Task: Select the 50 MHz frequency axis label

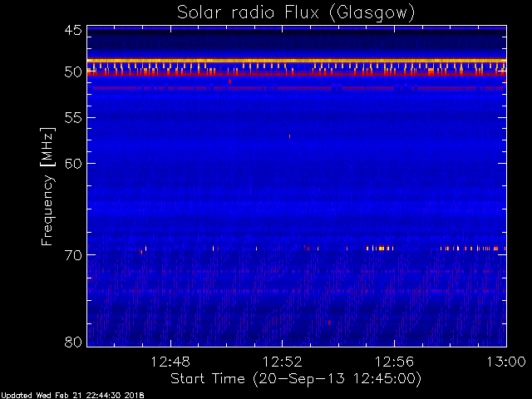Action: pos(73,72)
